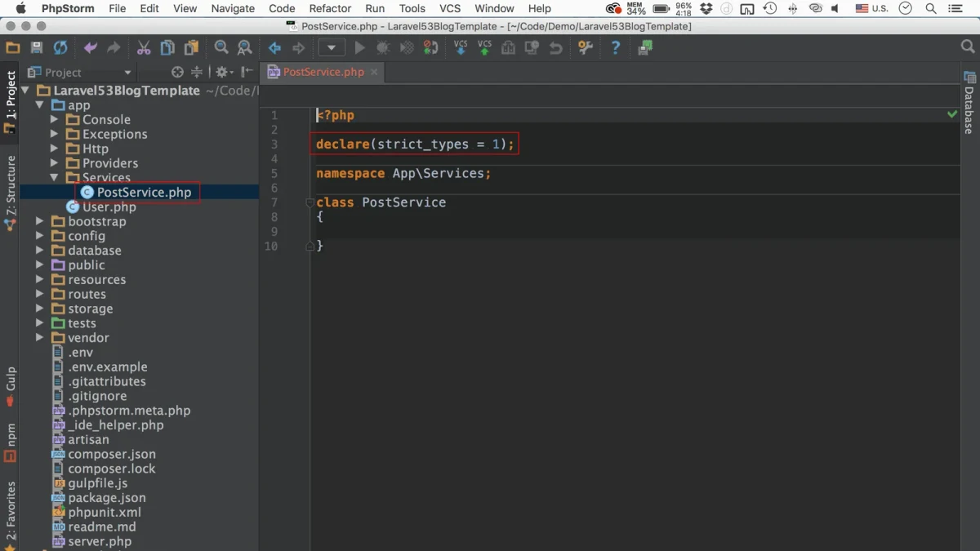Open Project panel gear settings menu
This screenshot has height=551, width=980.
point(224,73)
